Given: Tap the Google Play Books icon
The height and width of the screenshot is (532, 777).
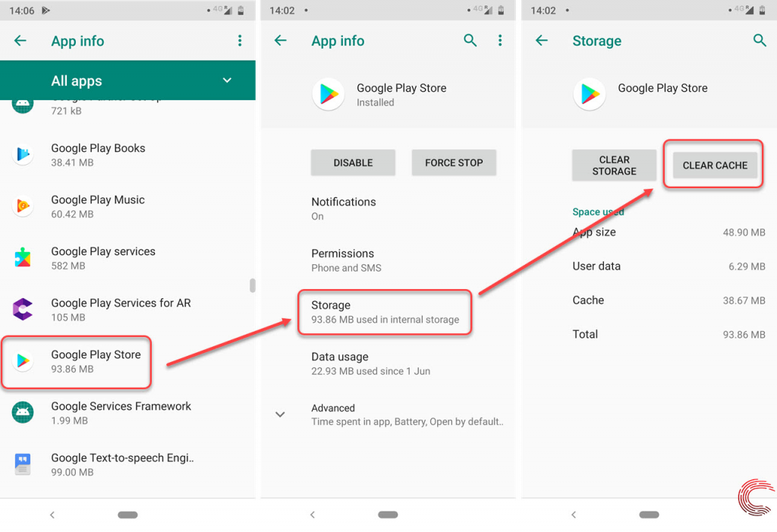Looking at the screenshot, I should point(23,154).
